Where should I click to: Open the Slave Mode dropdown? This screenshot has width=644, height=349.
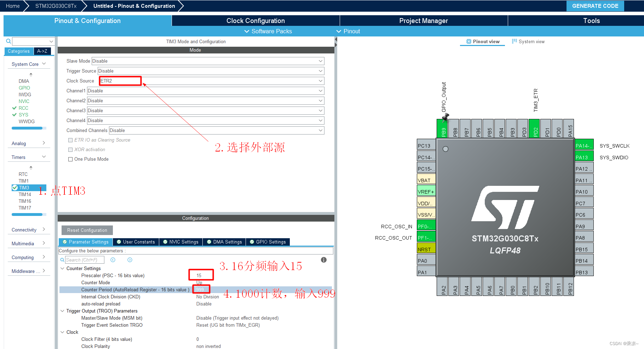tap(208, 61)
